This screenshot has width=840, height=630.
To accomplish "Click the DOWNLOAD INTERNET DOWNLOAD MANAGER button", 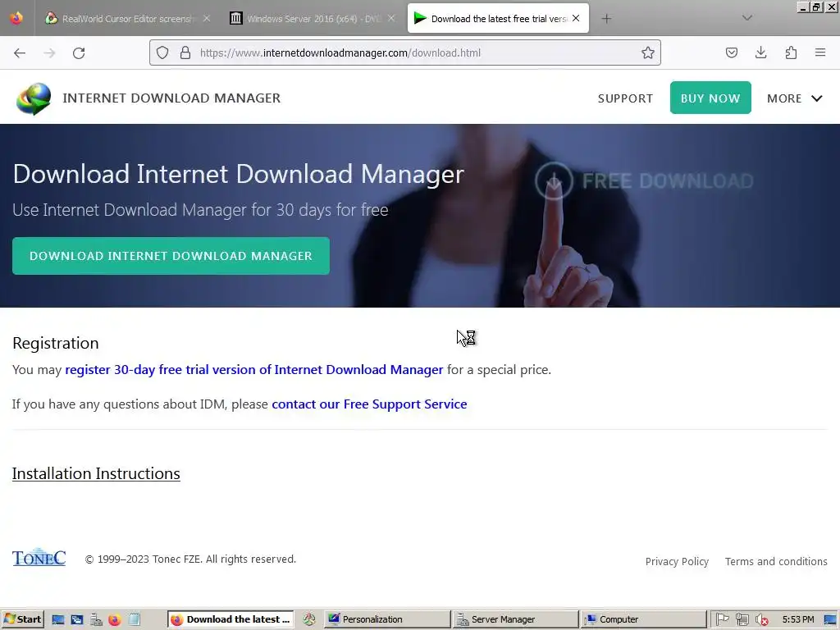I will click(171, 256).
